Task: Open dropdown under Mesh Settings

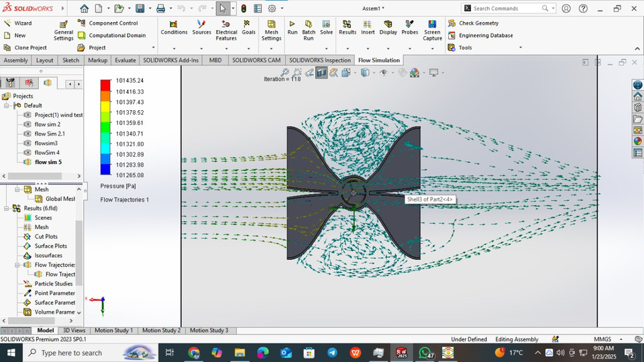Action: (271, 48)
